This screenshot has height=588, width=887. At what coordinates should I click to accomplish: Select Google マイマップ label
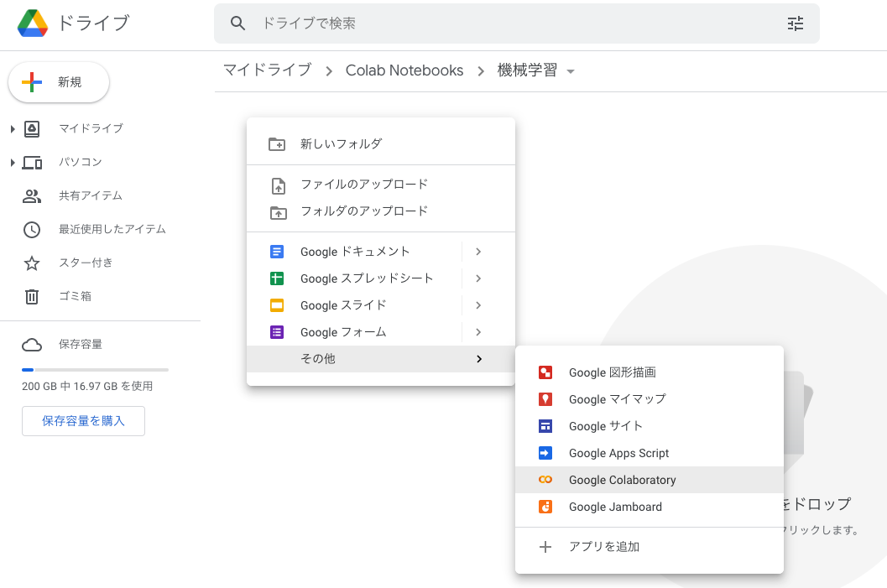[x=617, y=399]
